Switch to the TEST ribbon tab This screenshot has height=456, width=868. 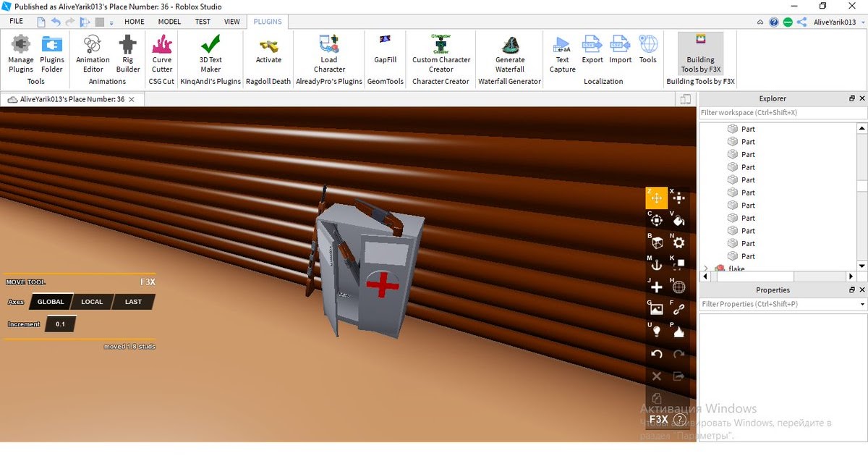pos(203,22)
